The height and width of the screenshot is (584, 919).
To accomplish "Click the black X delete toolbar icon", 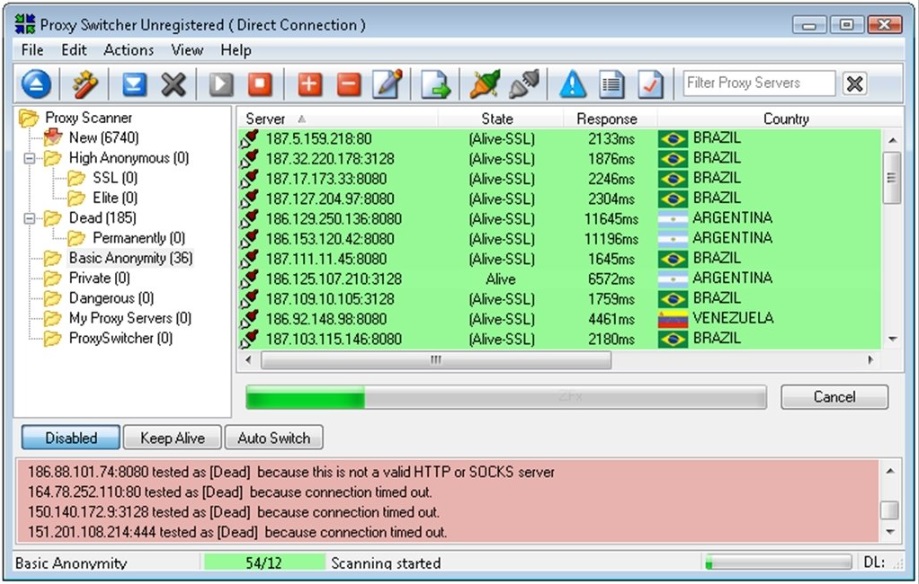I will coord(174,85).
